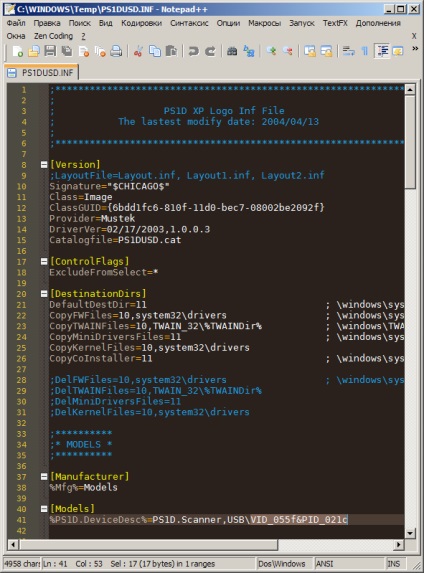
Task: Toggle word wrap toolbar button
Action: [348, 52]
